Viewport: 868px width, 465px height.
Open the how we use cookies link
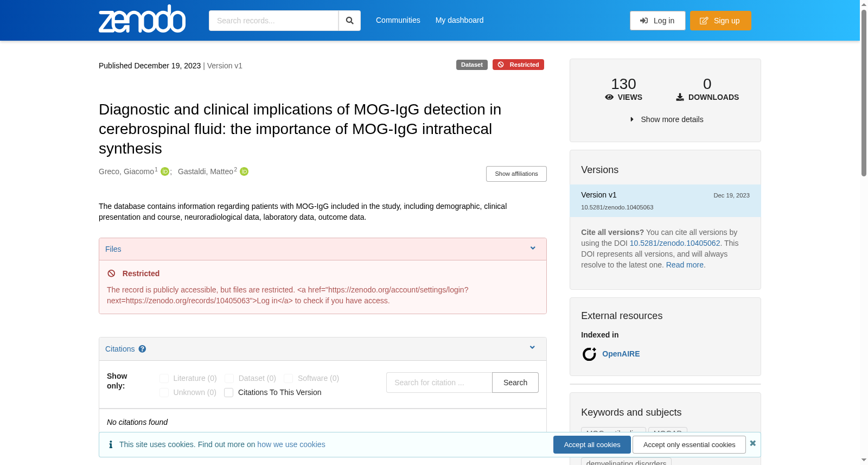point(291,444)
